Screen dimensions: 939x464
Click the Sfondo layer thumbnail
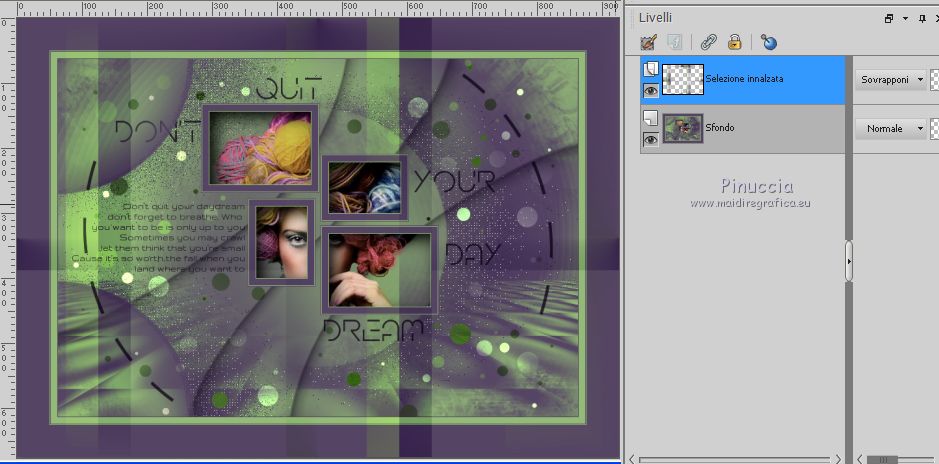coord(683,129)
